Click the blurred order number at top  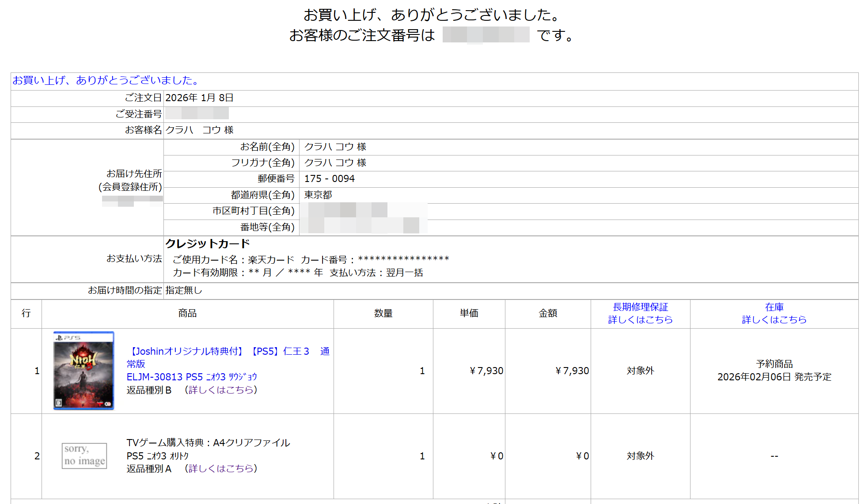486,35
